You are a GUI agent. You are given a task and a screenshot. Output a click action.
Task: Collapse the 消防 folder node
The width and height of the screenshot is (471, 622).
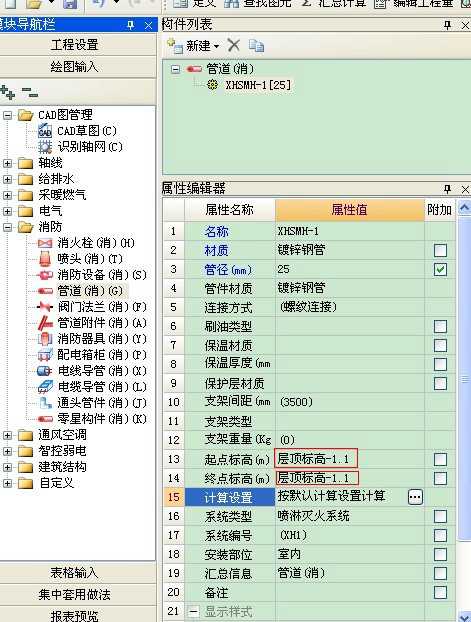pos(7,227)
